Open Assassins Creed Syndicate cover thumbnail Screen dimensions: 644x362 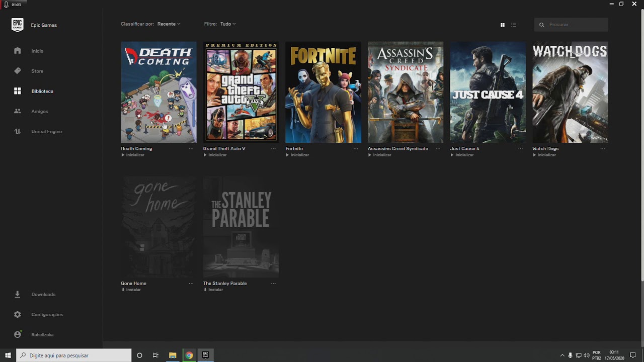tap(406, 92)
